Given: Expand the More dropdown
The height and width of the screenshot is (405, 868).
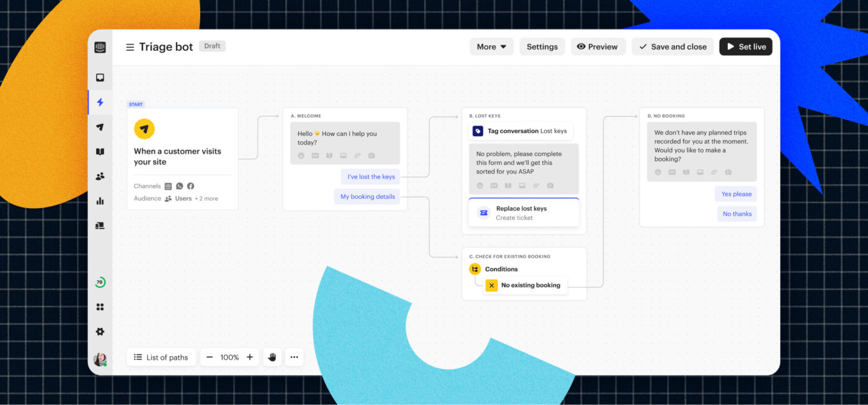Looking at the screenshot, I should point(492,46).
